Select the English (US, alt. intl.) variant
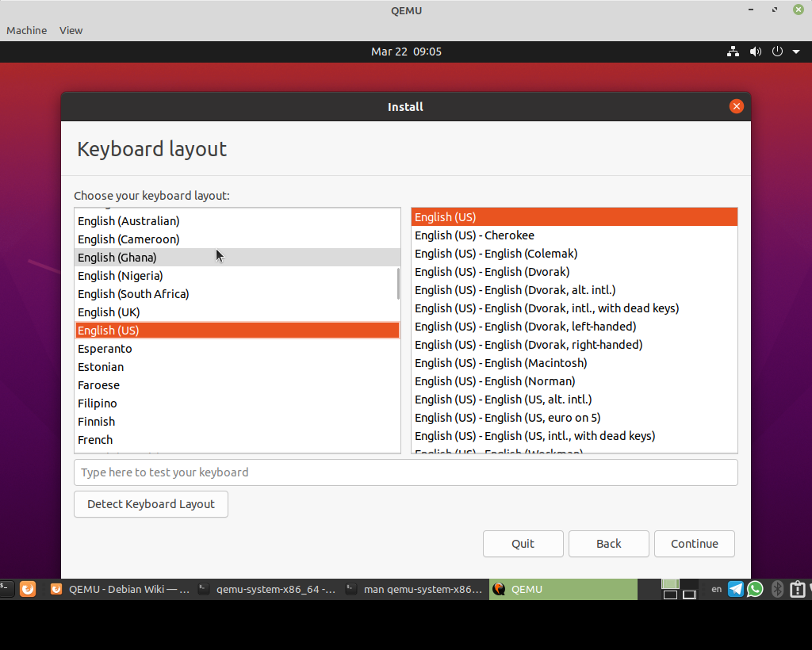812x650 pixels. [574, 400]
